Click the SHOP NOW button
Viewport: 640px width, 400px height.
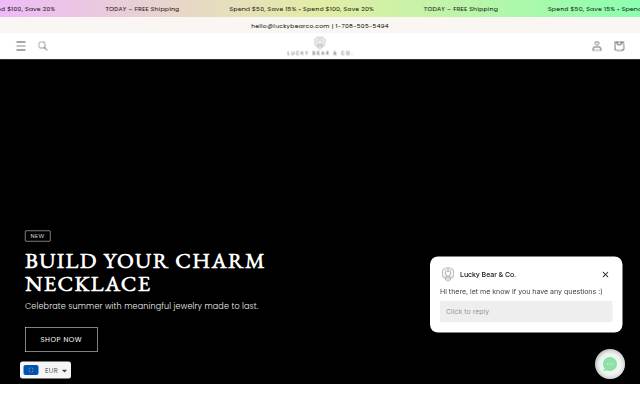point(61,339)
